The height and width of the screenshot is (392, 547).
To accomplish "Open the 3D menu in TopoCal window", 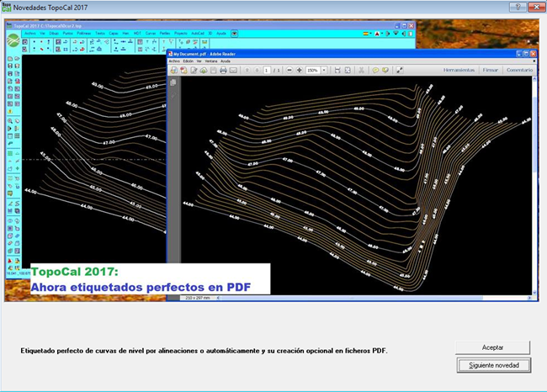I will [210, 34].
